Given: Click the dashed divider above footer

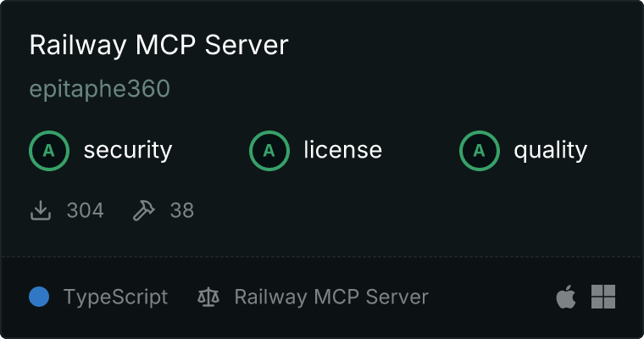Looking at the screenshot, I should (x=322, y=257).
